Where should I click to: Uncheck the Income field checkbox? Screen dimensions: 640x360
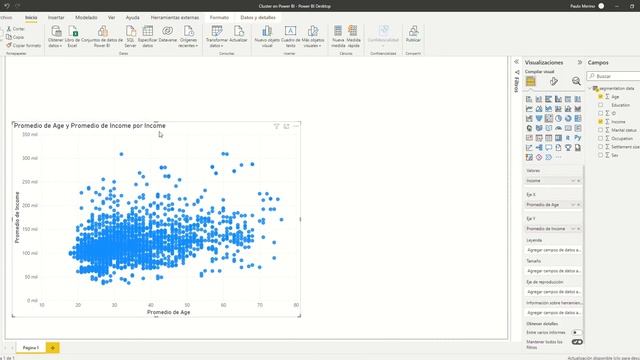click(600, 122)
